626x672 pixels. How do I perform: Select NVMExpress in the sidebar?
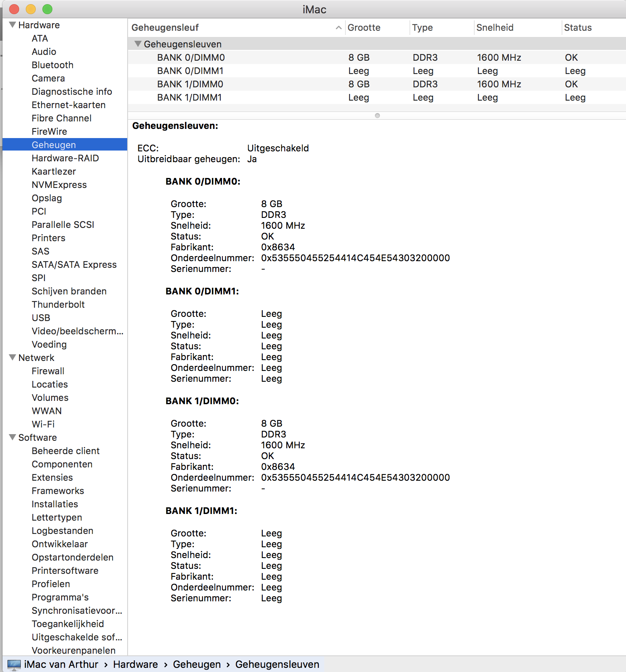(x=59, y=185)
